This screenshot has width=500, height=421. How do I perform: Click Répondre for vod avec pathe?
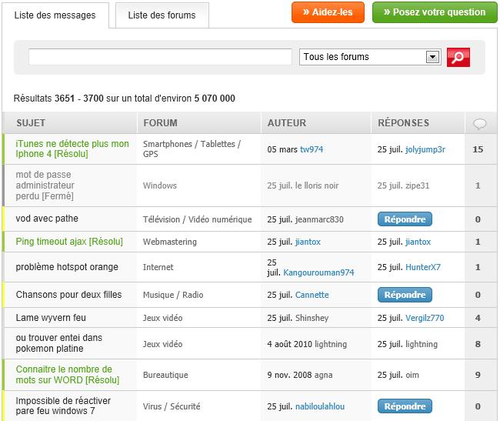(x=405, y=219)
